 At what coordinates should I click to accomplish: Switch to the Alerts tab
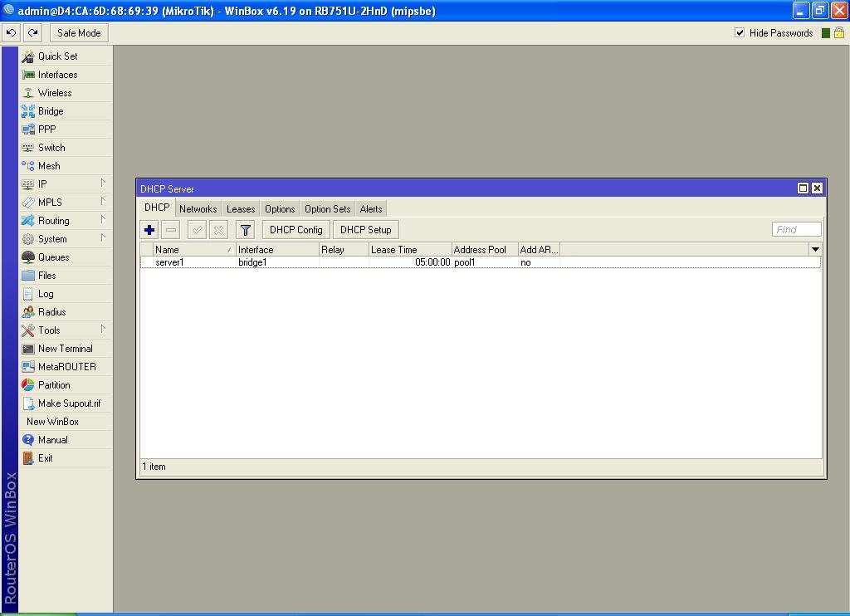point(371,208)
